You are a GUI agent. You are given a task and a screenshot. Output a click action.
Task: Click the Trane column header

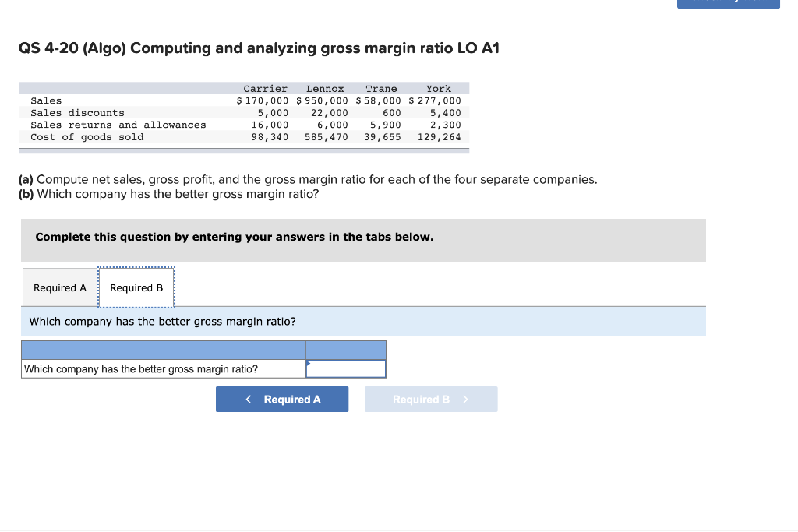point(381,88)
